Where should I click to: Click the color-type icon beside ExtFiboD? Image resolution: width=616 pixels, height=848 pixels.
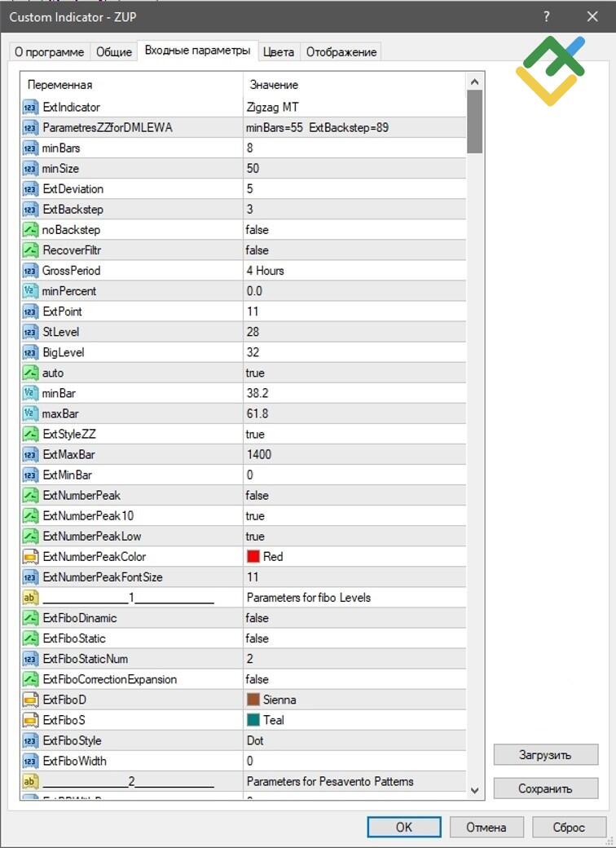point(30,700)
